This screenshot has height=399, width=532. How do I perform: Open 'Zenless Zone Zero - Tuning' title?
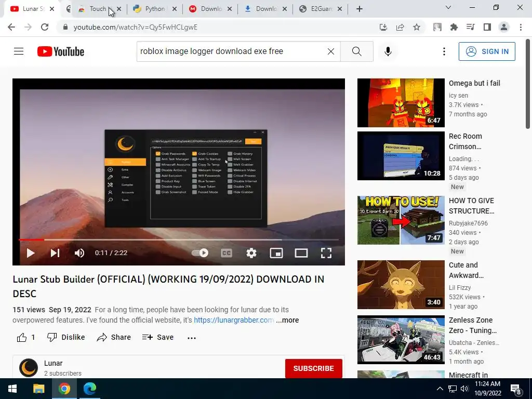coord(472,325)
